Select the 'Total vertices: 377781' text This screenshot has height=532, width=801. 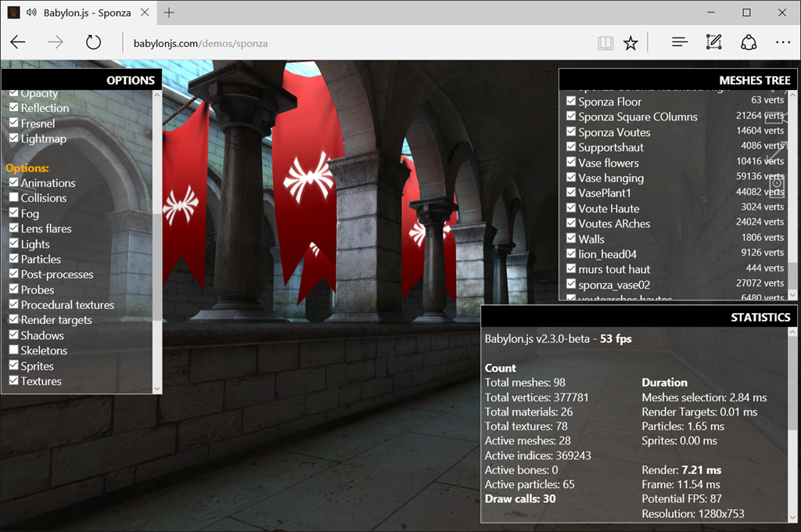(x=537, y=397)
